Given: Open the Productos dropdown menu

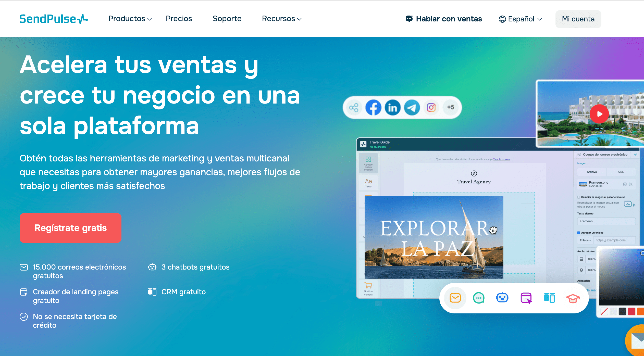Looking at the screenshot, I should [x=130, y=19].
